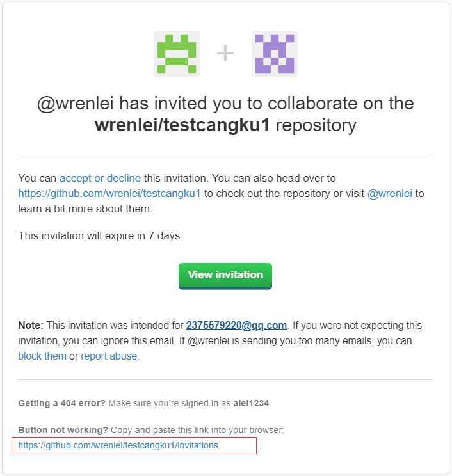This screenshot has width=452, height=476.
Task: Click the gray plus sign between avatars
Action: click(225, 53)
